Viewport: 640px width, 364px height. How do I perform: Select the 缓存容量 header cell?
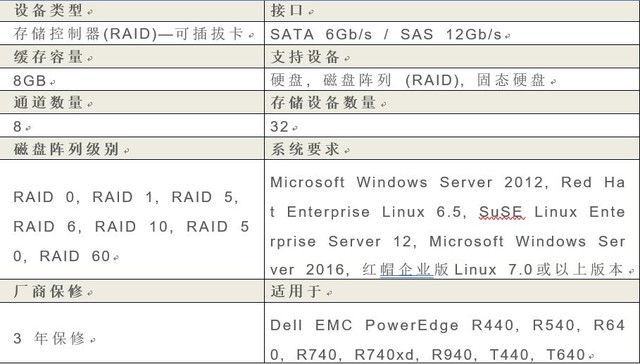[x=132, y=57]
